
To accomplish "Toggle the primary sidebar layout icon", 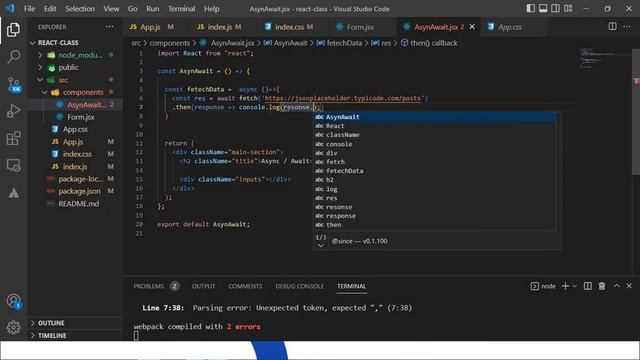I will (x=530, y=8).
